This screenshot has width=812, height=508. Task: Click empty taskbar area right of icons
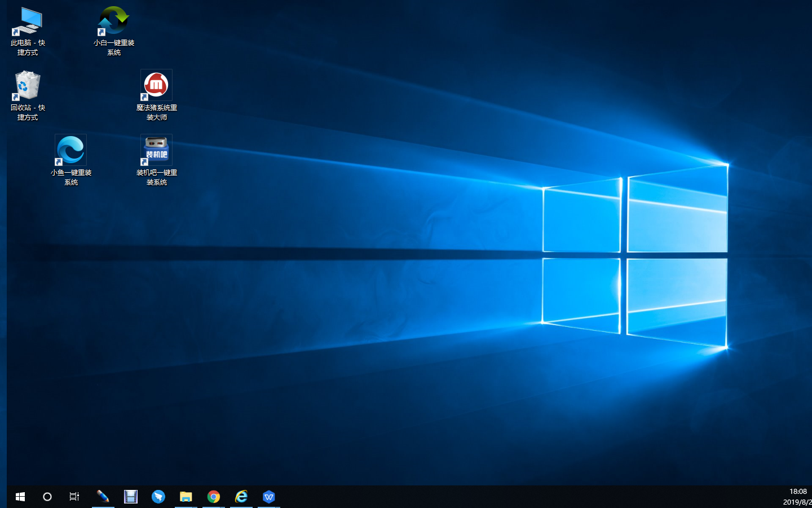tap(507, 497)
